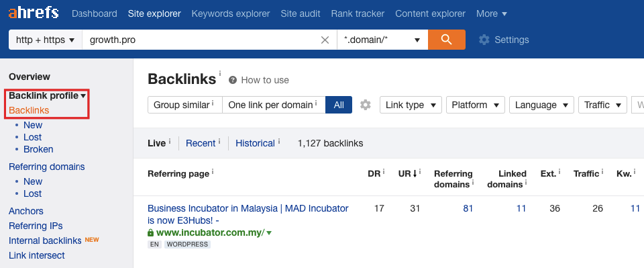Viewport: 644px width, 268px height.
Task: Open Rank tracker
Action: pos(358,13)
